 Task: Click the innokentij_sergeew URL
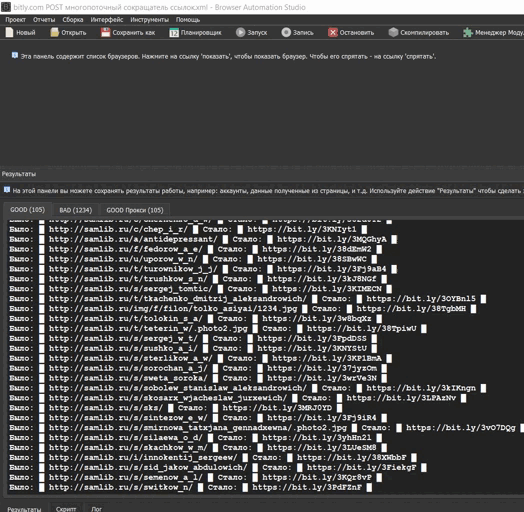143,458
